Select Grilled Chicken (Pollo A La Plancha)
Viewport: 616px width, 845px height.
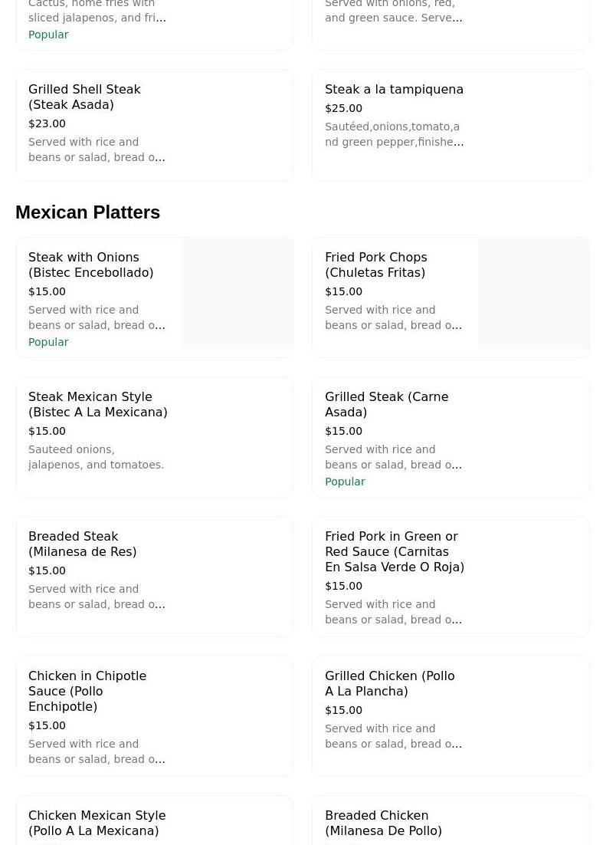point(389,684)
